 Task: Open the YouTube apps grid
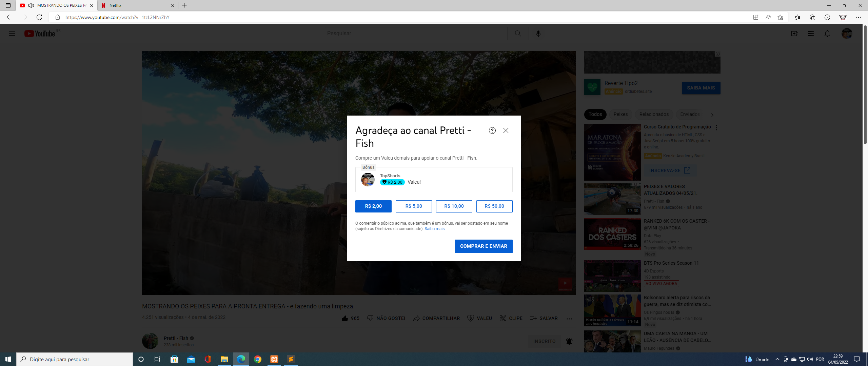(811, 34)
